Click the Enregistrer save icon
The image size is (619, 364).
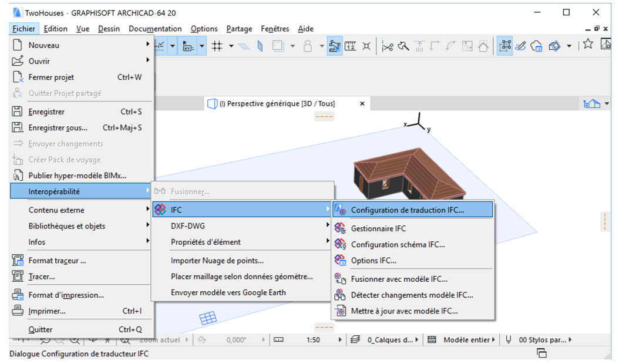[x=18, y=112]
